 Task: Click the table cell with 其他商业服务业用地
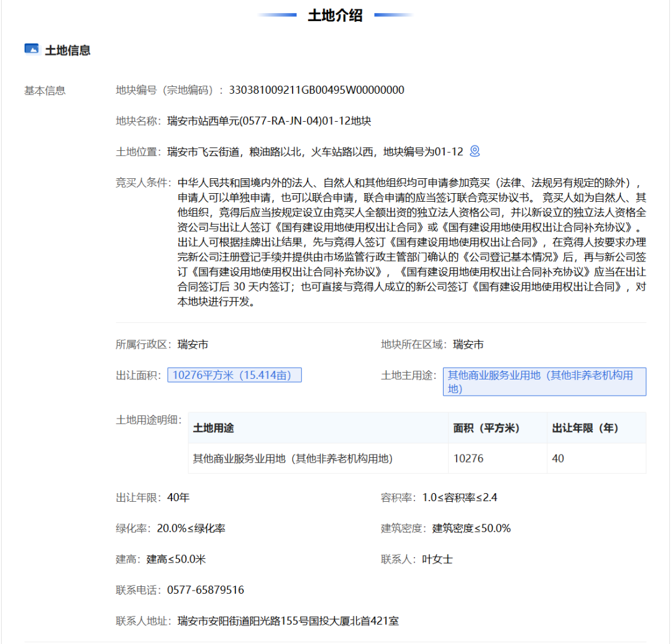tap(293, 459)
